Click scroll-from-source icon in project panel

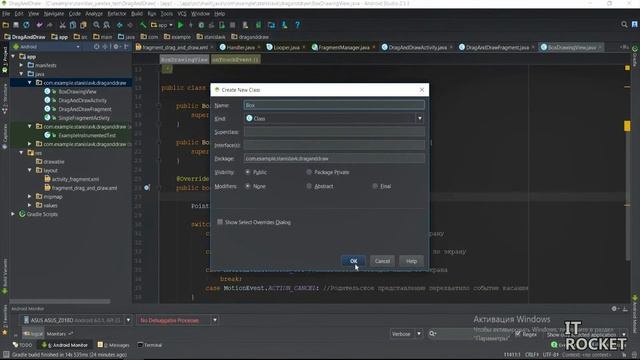(x=96, y=47)
